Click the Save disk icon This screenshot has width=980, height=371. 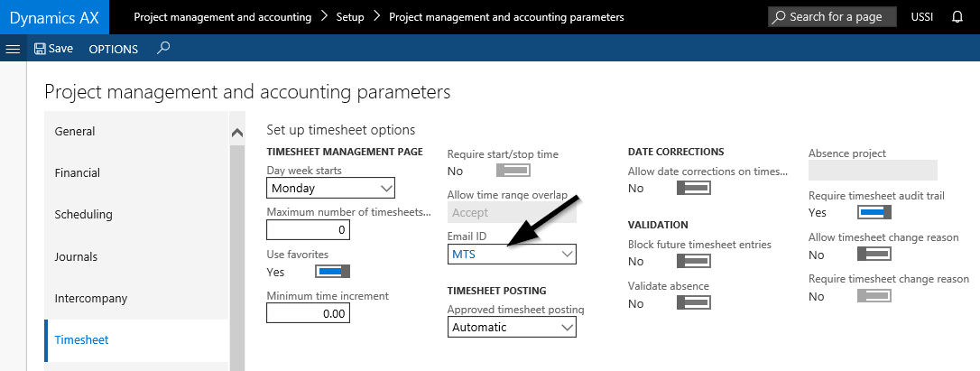click(40, 49)
